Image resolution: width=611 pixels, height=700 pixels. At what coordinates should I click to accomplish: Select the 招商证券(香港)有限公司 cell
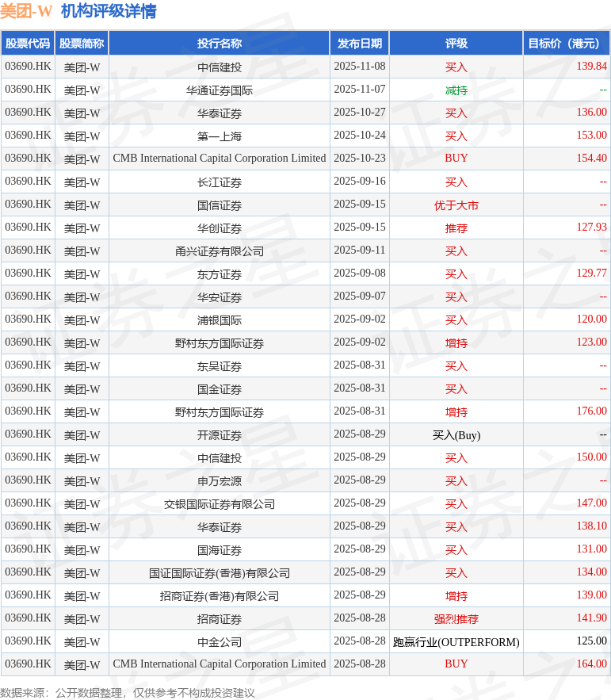[220, 596]
